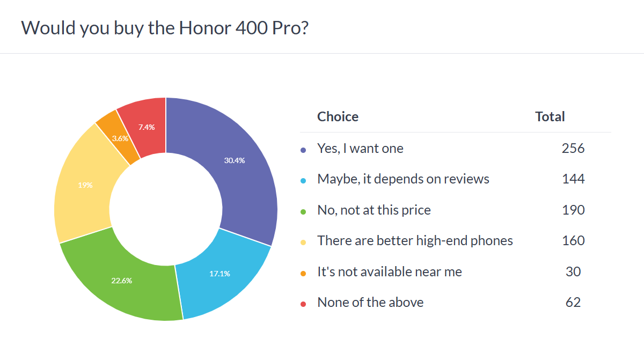Click the 'Choice' column header
Screen dimensions: 644x338
click(338, 116)
